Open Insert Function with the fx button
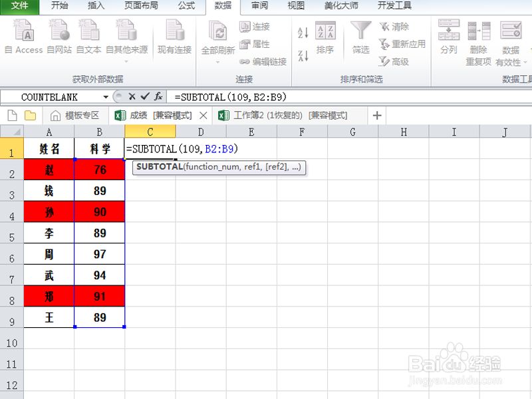Viewport: 532px width, 399px height. tap(158, 97)
